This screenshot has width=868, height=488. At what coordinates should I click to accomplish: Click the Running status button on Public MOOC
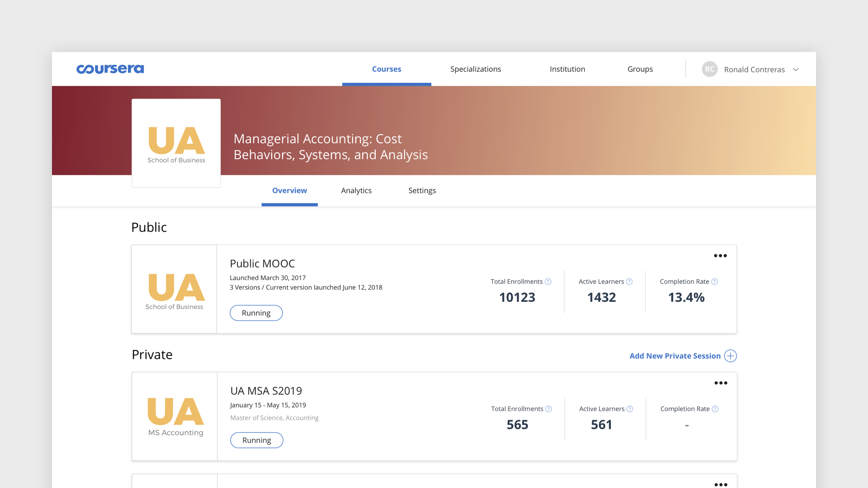click(256, 313)
